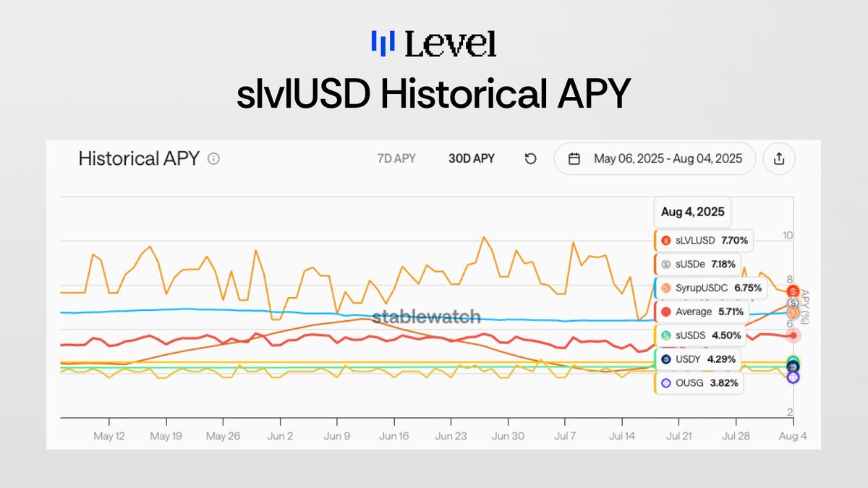Click the SyrupUSDC token icon
The height and width of the screenshot is (488, 868).
click(665, 288)
